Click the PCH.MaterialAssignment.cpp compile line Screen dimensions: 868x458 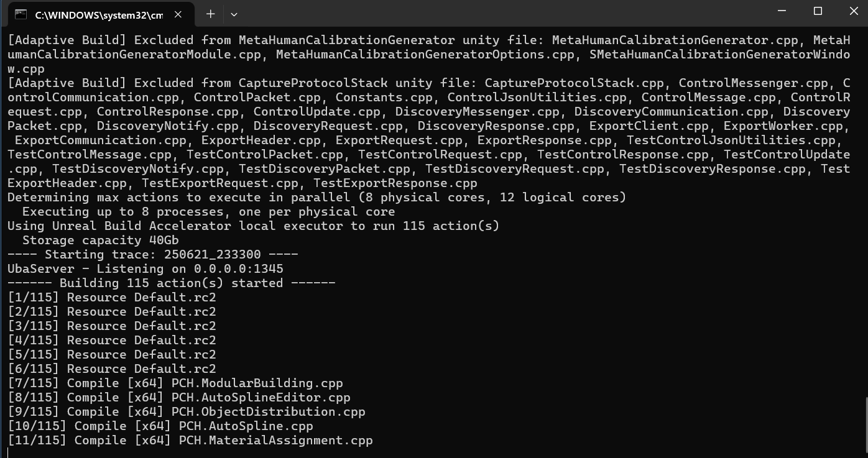coord(190,441)
